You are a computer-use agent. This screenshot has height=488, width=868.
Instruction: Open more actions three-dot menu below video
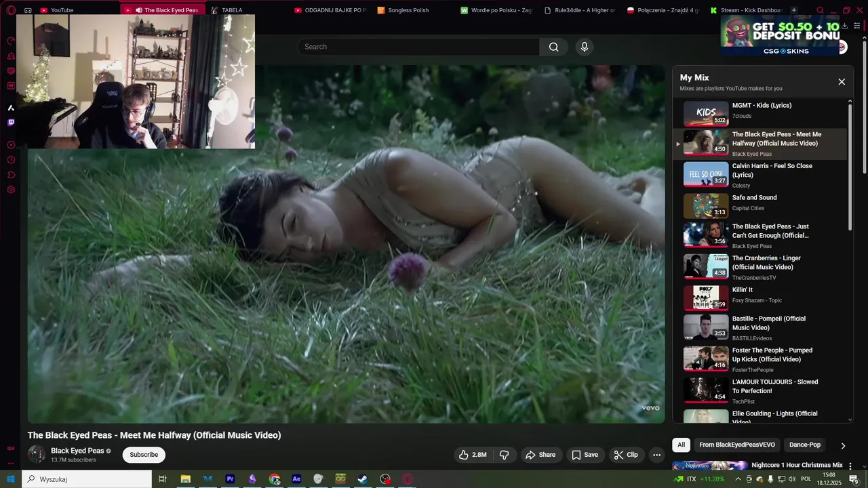[x=656, y=455]
